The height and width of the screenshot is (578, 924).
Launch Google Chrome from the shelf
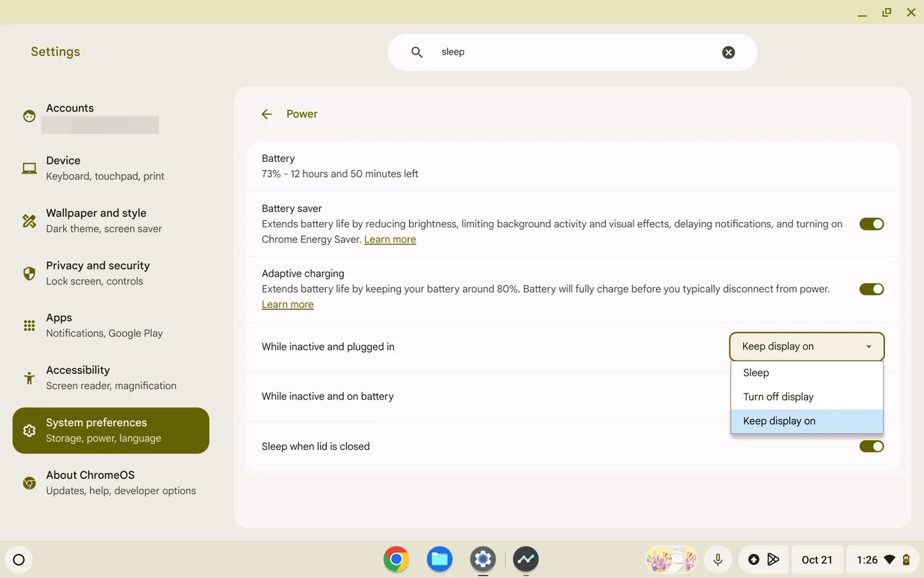tap(396, 560)
